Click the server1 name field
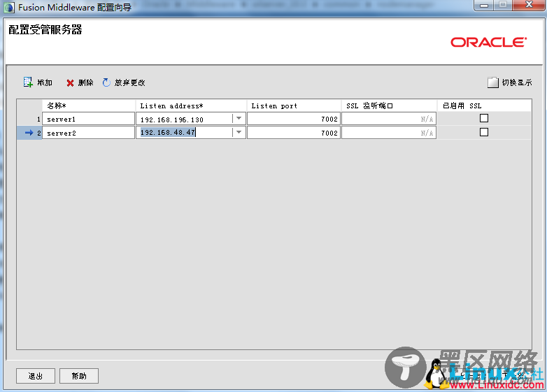 pos(89,119)
